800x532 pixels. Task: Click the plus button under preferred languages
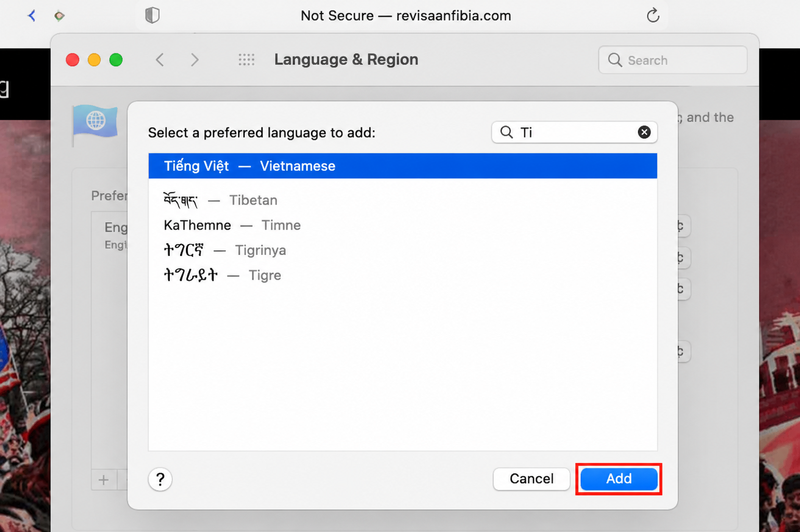coord(104,480)
